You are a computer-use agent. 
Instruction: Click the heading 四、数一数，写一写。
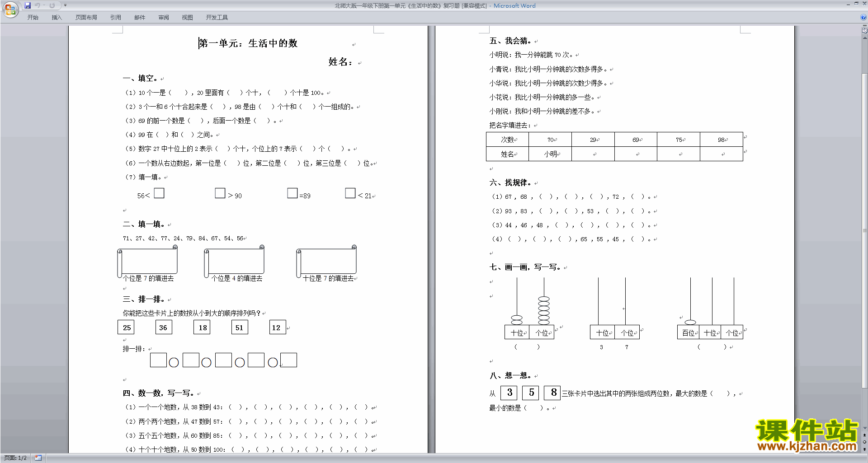click(x=159, y=393)
